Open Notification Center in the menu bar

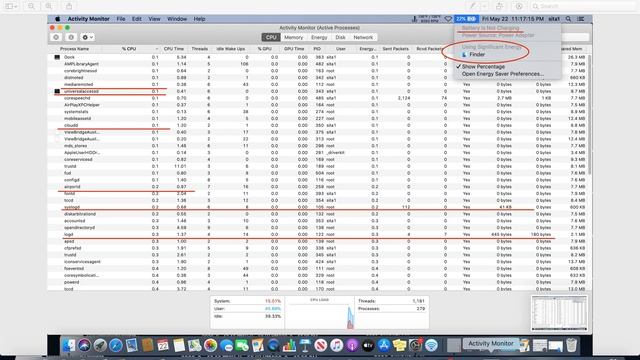[x=581, y=19]
